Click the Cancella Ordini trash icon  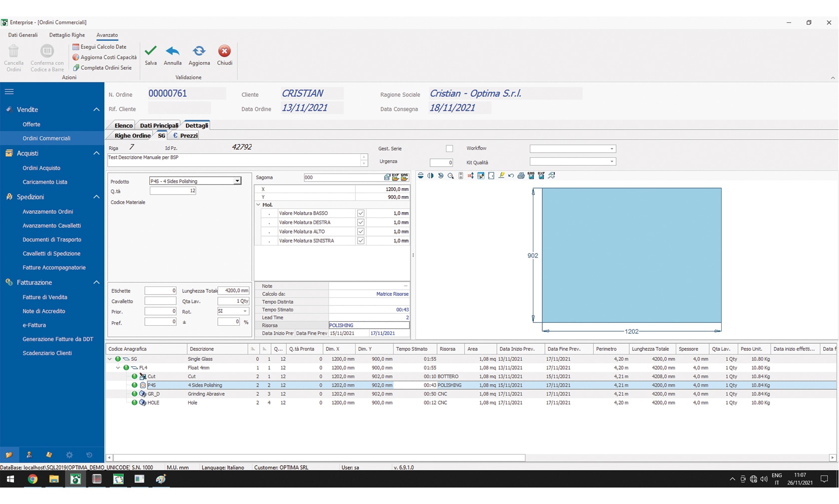(x=13, y=51)
